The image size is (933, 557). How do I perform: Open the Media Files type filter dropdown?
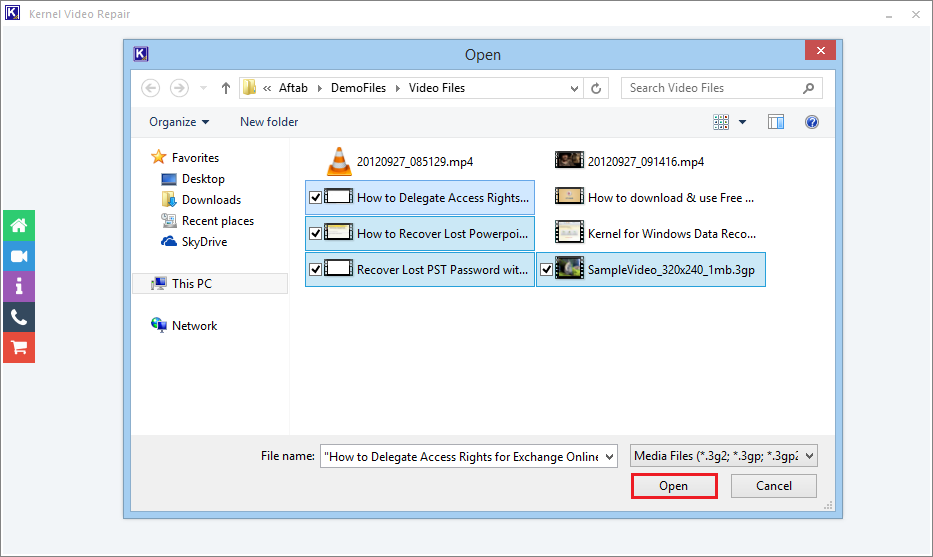coord(810,456)
